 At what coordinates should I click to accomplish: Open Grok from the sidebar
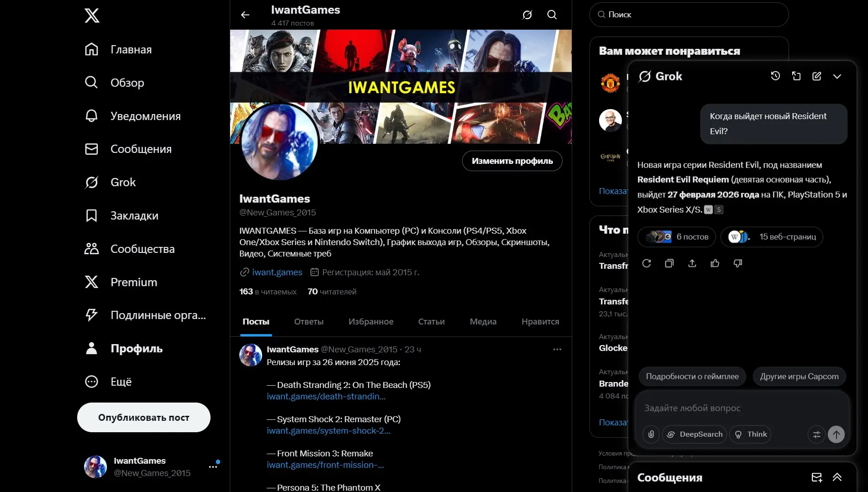[110, 182]
